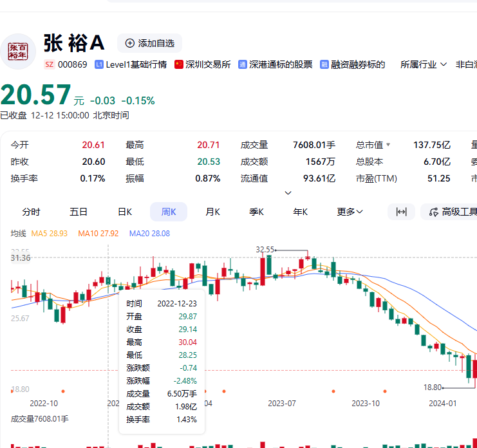The width and height of the screenshot is (477, 448).
Task: Click the 最低 20.53 value
Action: tap(209, 162)
